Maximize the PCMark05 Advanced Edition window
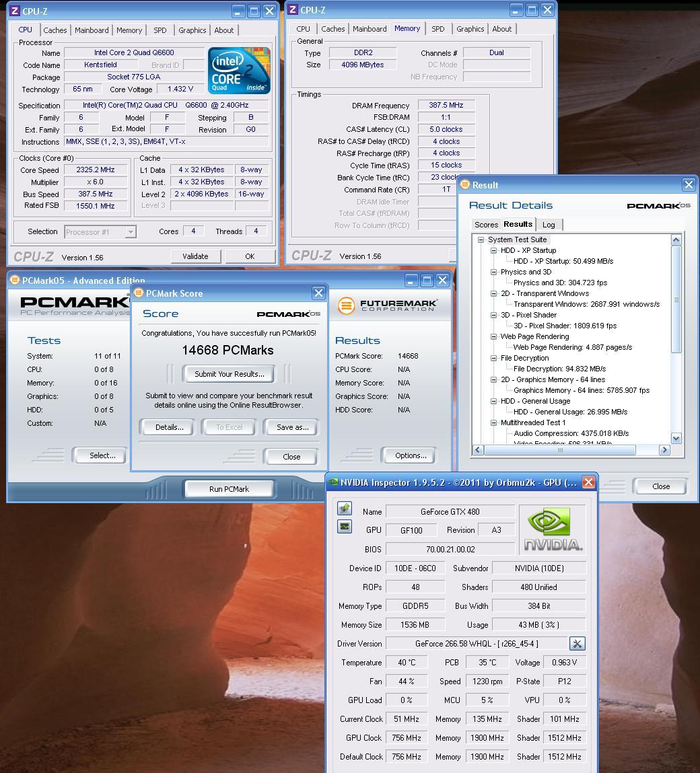 (x=427, y=280)
